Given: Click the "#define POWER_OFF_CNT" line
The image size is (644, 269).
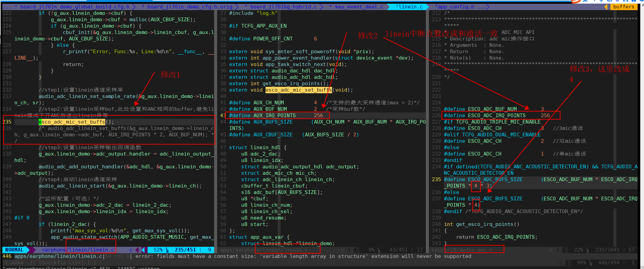Looking at the screenshot, I should tap(273, 39).
